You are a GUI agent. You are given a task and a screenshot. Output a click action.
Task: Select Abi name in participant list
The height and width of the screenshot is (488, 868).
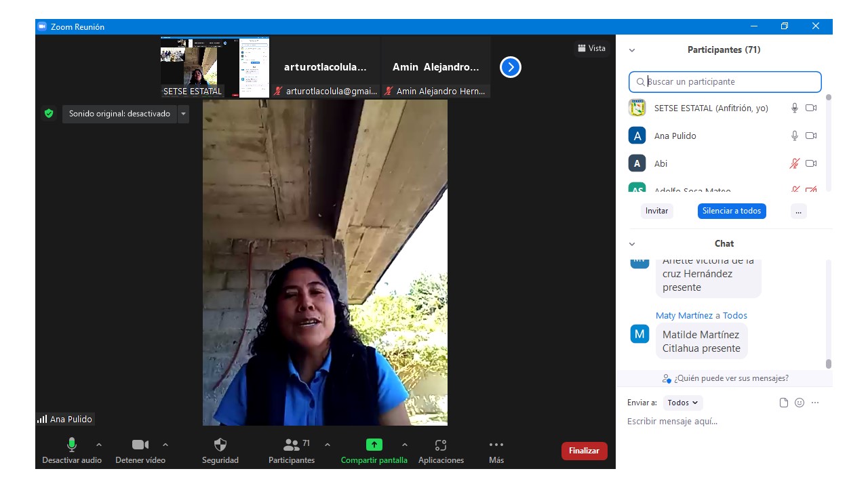pos(661,163)
